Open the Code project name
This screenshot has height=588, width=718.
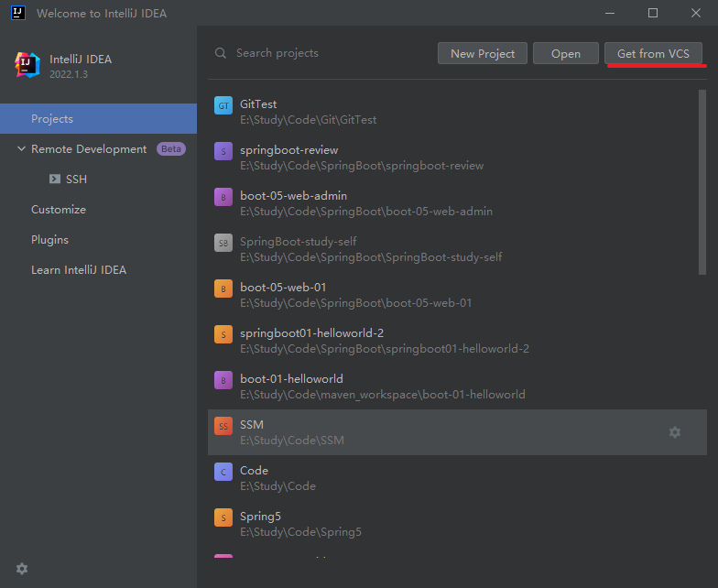(x=255, y=471)
